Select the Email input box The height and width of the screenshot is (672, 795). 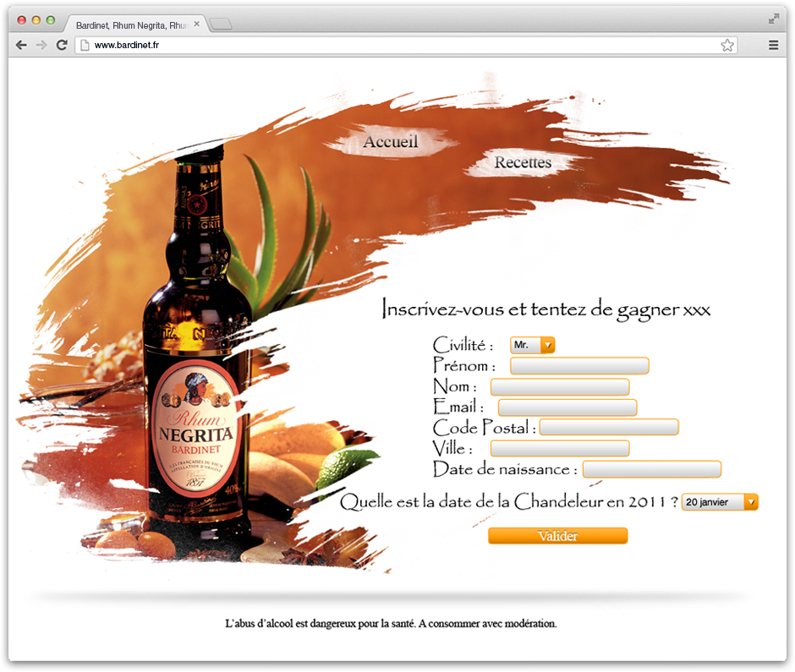coord(567,407)
